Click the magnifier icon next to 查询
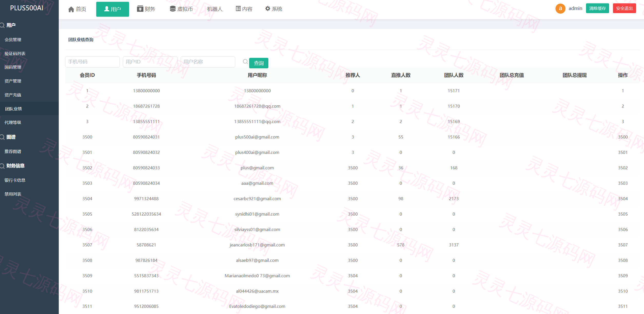This screenshot has width=644, height=314. 245,62
